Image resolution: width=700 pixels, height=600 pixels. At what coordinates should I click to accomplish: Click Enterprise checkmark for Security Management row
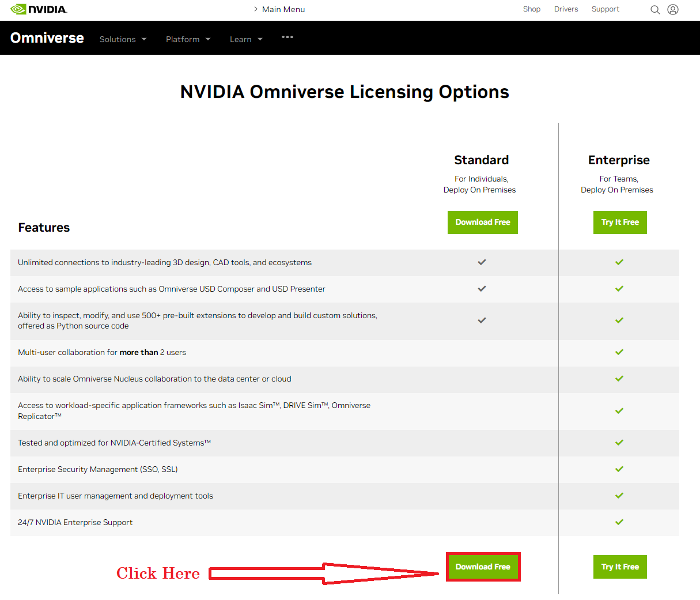[x=619, y=469]
